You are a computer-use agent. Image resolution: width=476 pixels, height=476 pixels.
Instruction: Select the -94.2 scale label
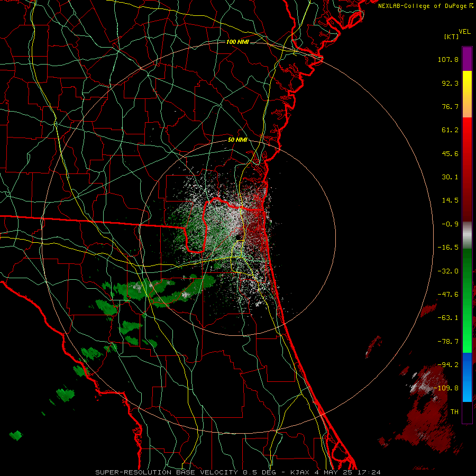click(x=448, y=365)
